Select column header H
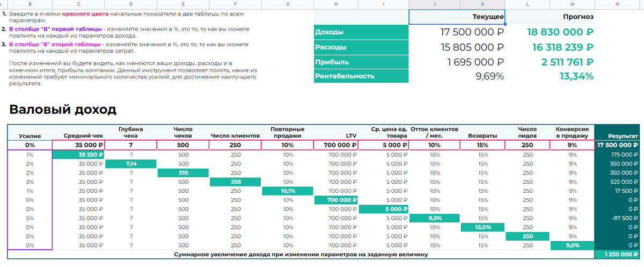644x267 pixels. point(336,4)
